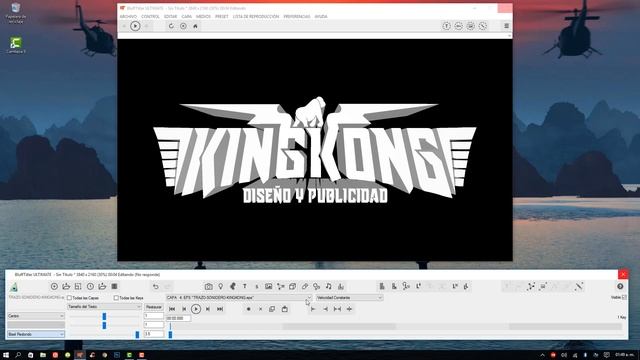The width and height of the screenshot is (640, 360).
Task: Click the cube model layer icon
Action: pos(292,287)
